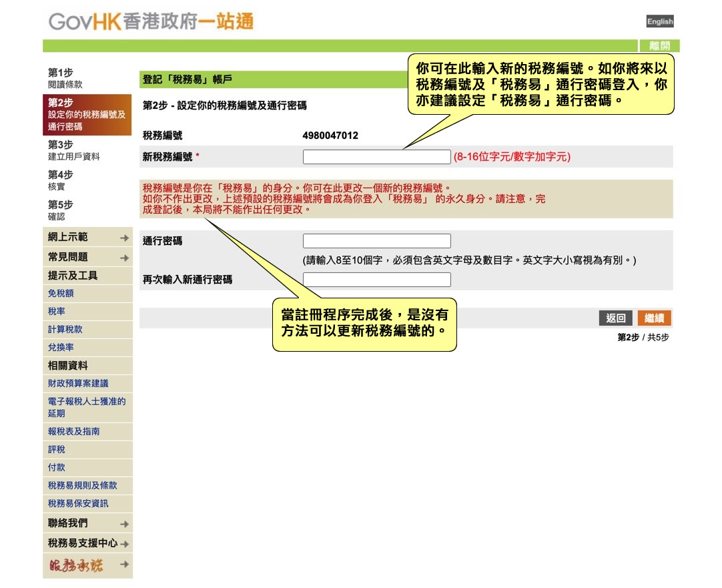Viewport: 722px width, 588px height.
Task: Open the 聯絡我們 menu item
Action: [x=87, y=523]
